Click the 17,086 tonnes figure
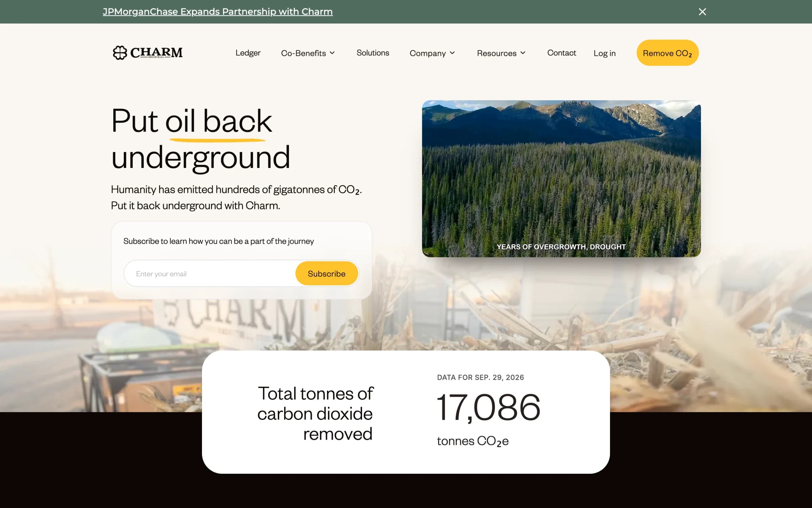 click(488, 407)
